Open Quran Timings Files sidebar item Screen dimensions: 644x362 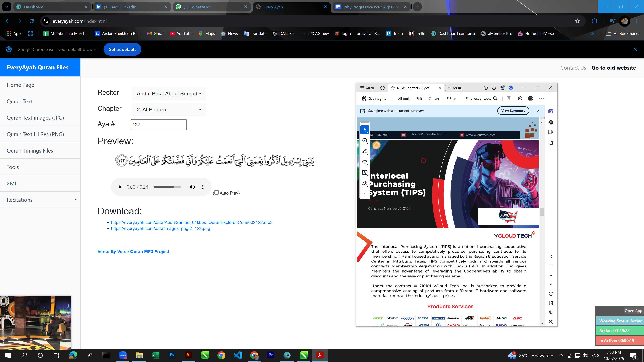coord(40,151)
